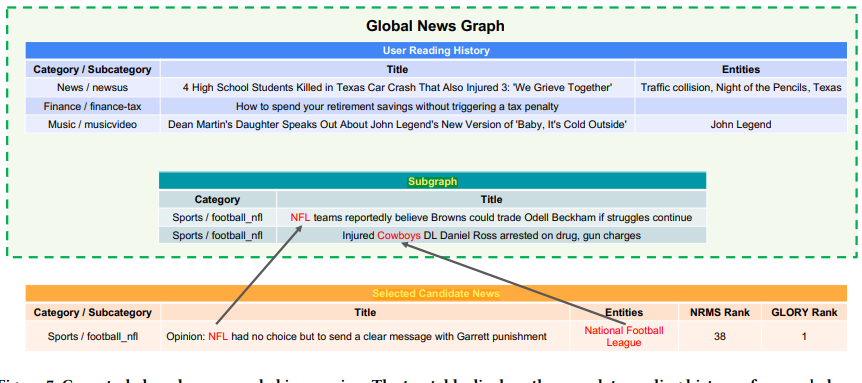The height and width of the screenshot is (383, 862).
Task: Click the 'John Legend' entity cell
Action: coord(741,125)
